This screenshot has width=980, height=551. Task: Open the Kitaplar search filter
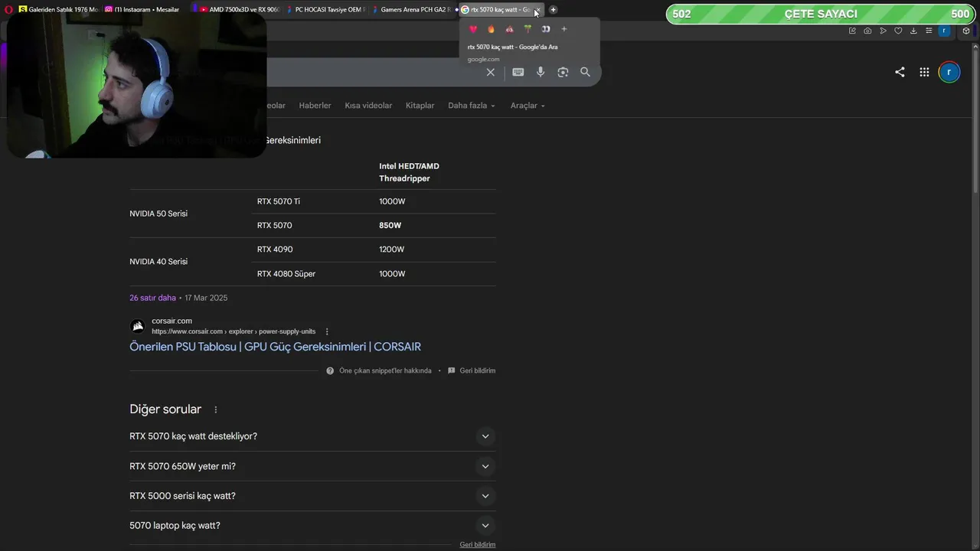click(420, 106)
